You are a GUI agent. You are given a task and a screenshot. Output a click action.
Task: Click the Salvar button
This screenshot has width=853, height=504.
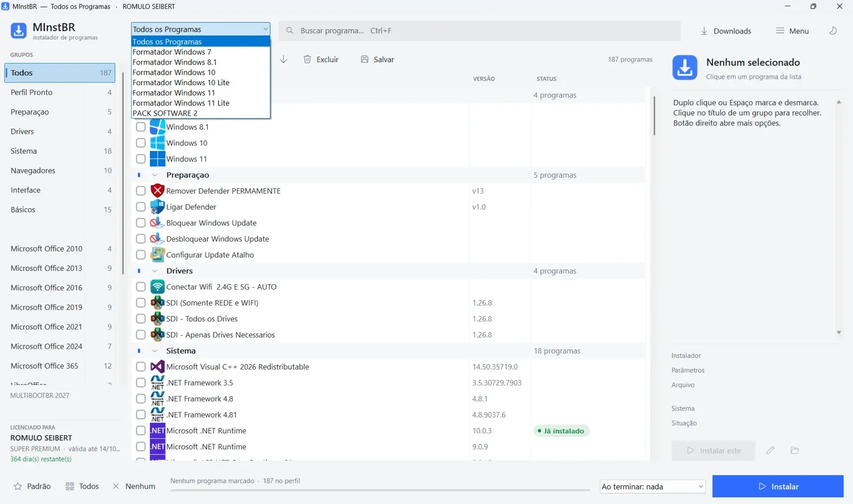pos(377,60)
